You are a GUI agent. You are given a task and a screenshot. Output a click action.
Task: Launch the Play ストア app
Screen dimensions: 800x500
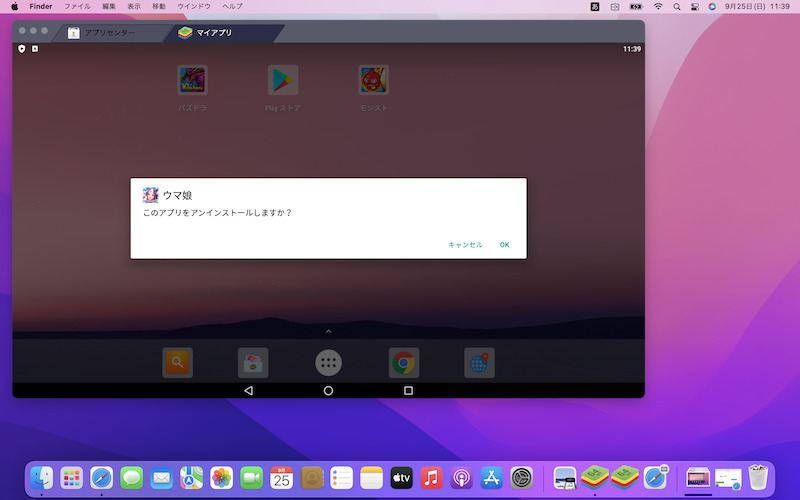tap(283, 80)
